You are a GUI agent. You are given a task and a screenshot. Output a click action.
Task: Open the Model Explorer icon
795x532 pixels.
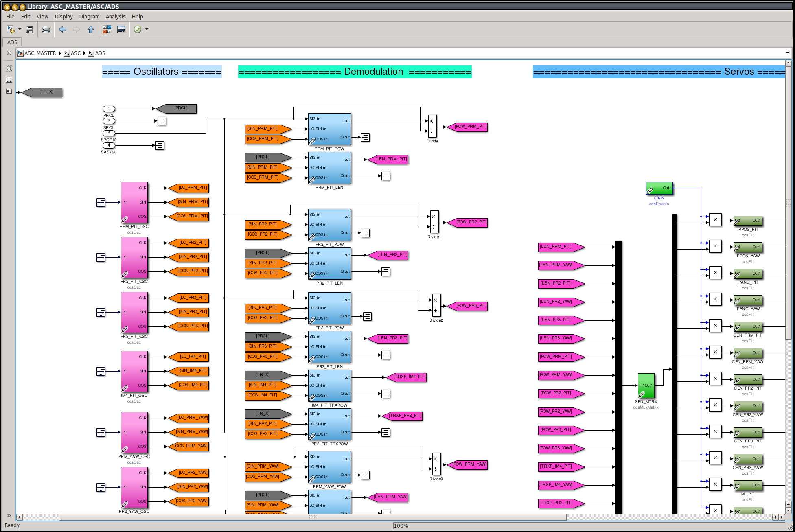pos(121,29)
